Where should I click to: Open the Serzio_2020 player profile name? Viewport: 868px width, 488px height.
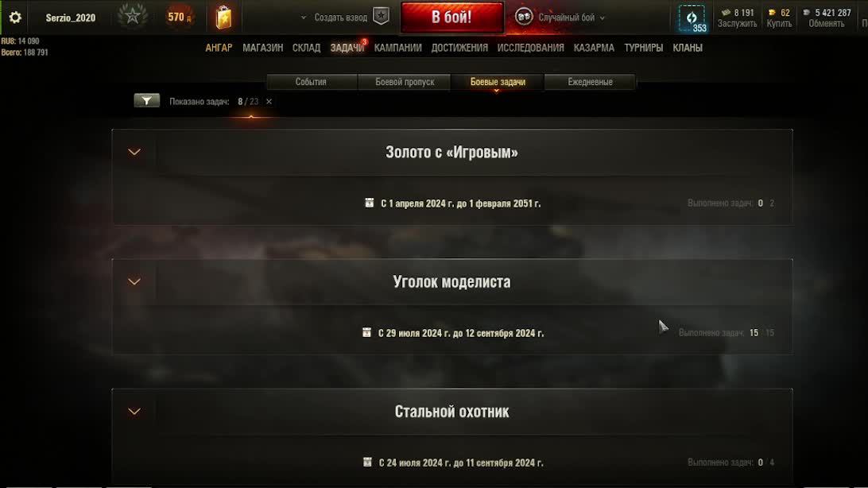click(x=70, y=17)
